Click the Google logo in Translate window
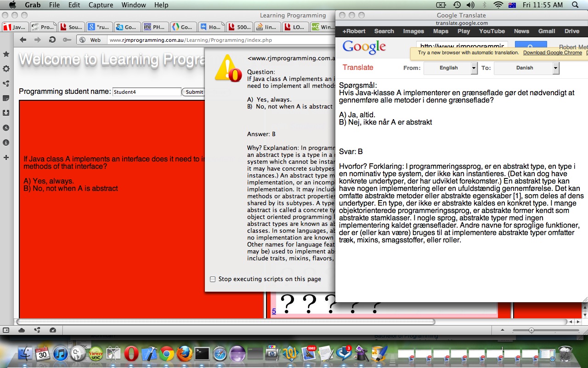The image size is (588, 368). [x=364, y=47]
